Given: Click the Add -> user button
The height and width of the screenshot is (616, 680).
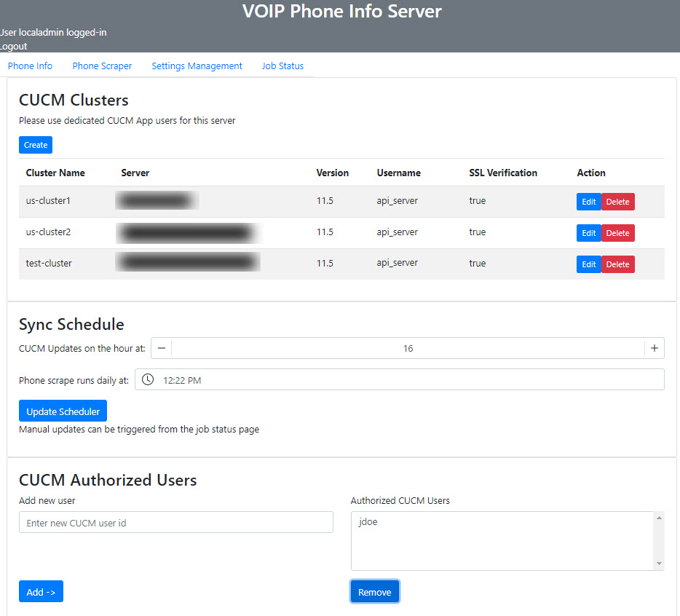Looking at the screenshot, I should click(x=41, y=591).
